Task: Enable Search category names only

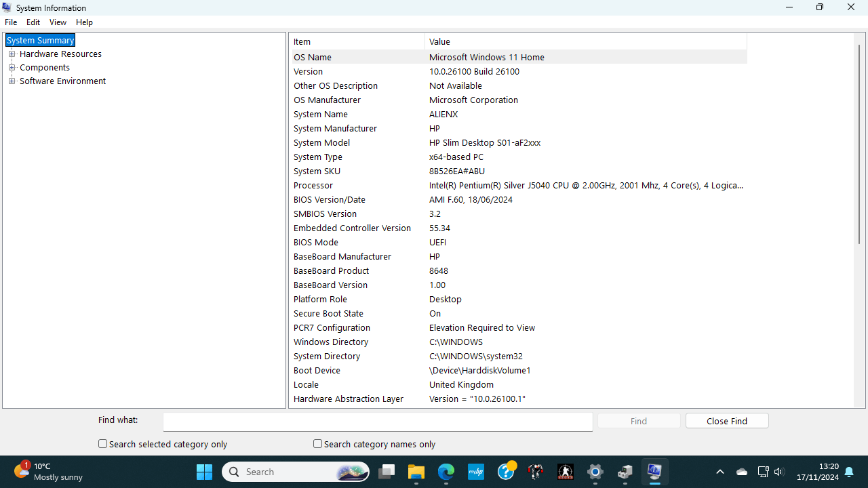Action: 317,444
